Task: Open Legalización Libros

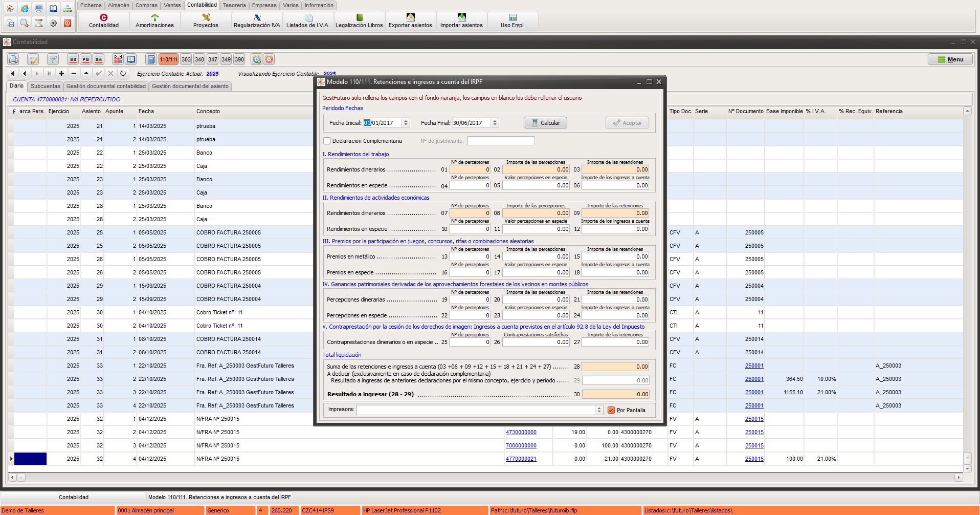Action: pos(359,21)
